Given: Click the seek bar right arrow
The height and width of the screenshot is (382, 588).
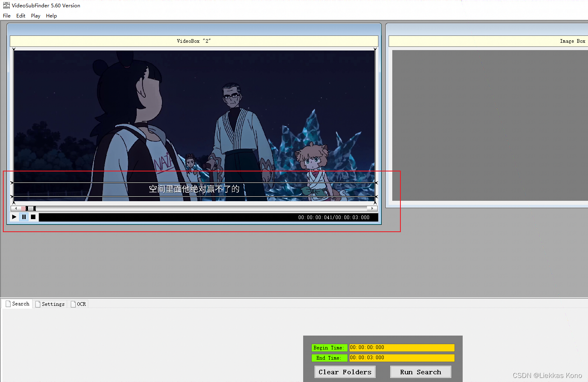Looking at the screenshot, I should [372, 209].
